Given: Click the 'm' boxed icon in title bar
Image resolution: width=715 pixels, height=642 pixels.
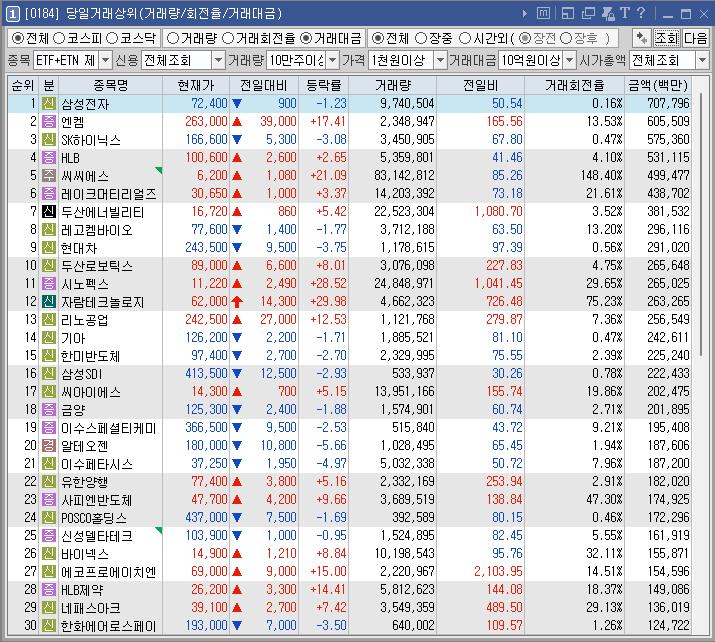Looking at the screenshot, I should (543, 13).
